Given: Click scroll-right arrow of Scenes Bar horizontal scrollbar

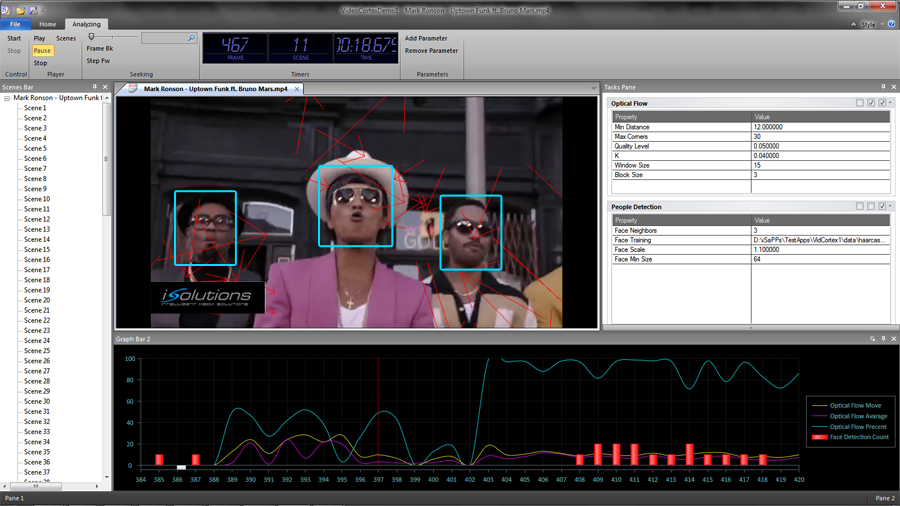Looking at the screenshot, I should [x=97, y=486].
